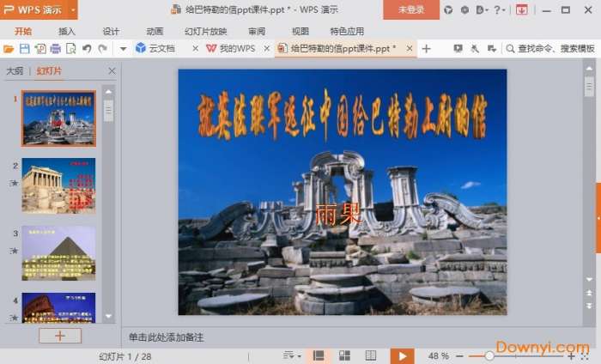The height and width of the screenshot is (364, 601).
Task: Click animation star icon beside slide 3
Action: click(x=14, y=251)
